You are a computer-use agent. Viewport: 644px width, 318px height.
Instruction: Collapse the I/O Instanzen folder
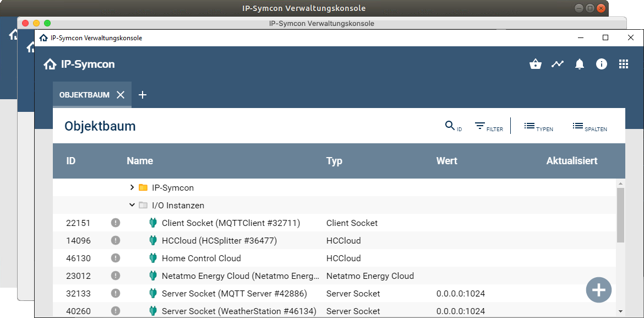132,205
